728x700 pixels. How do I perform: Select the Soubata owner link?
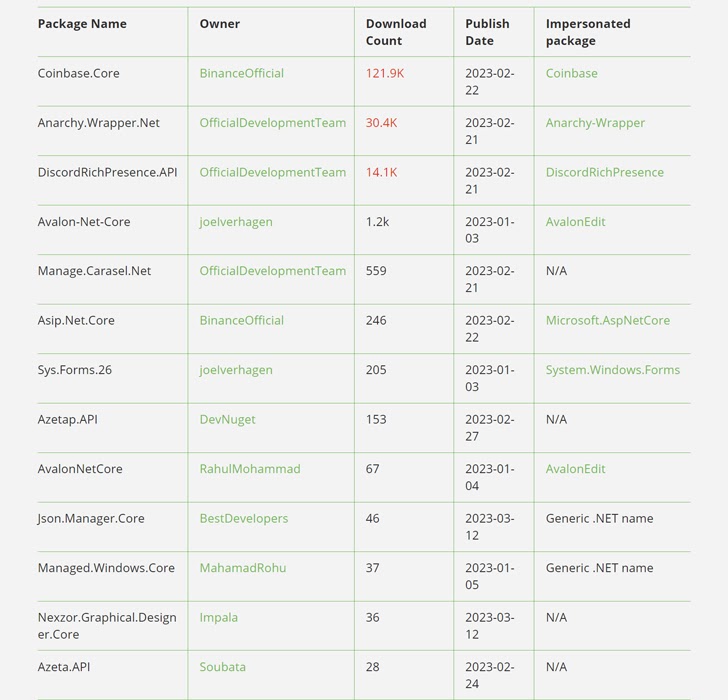click(x=222, y=667)
